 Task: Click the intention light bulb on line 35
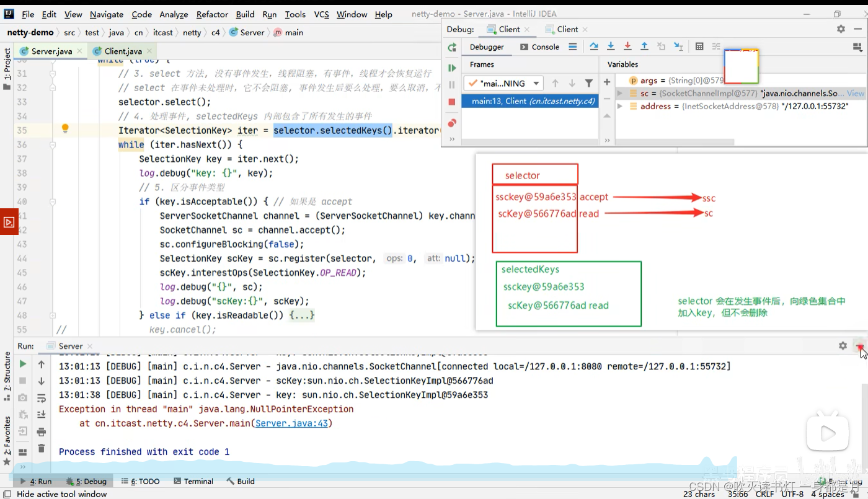[65, 129]
